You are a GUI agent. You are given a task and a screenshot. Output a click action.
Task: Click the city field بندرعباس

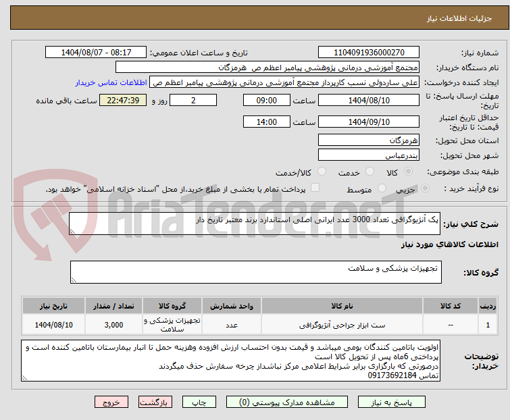click(369, 155)
